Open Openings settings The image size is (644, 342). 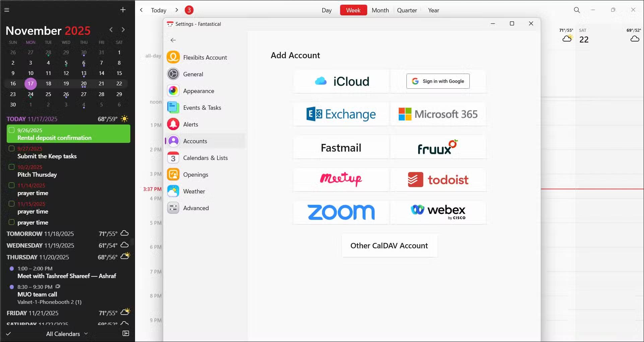point(205,175)
